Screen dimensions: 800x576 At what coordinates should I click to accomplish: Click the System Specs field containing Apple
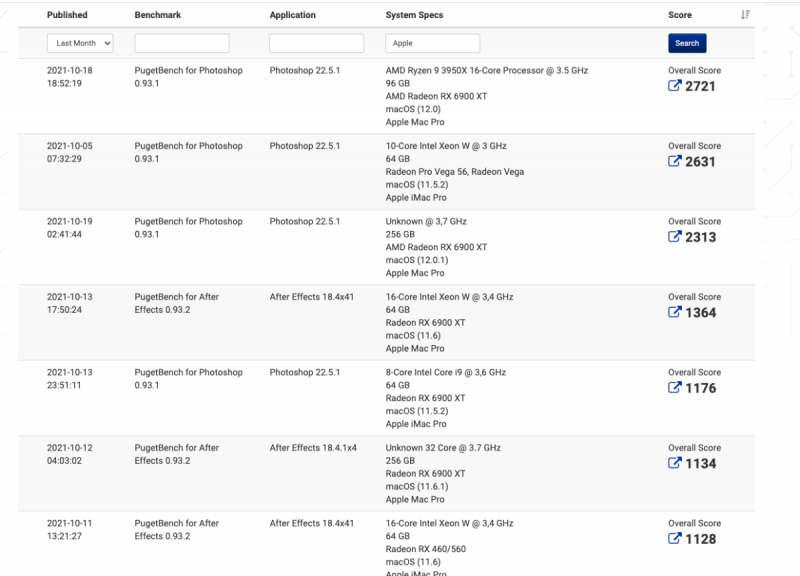[432, 43]
